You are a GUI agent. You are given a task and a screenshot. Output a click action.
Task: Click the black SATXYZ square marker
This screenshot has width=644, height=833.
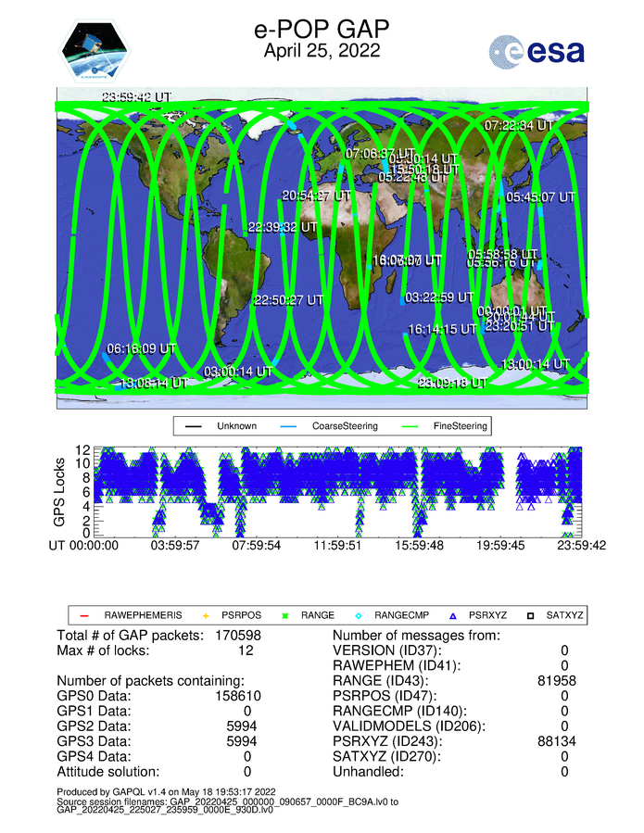point(535,614)
